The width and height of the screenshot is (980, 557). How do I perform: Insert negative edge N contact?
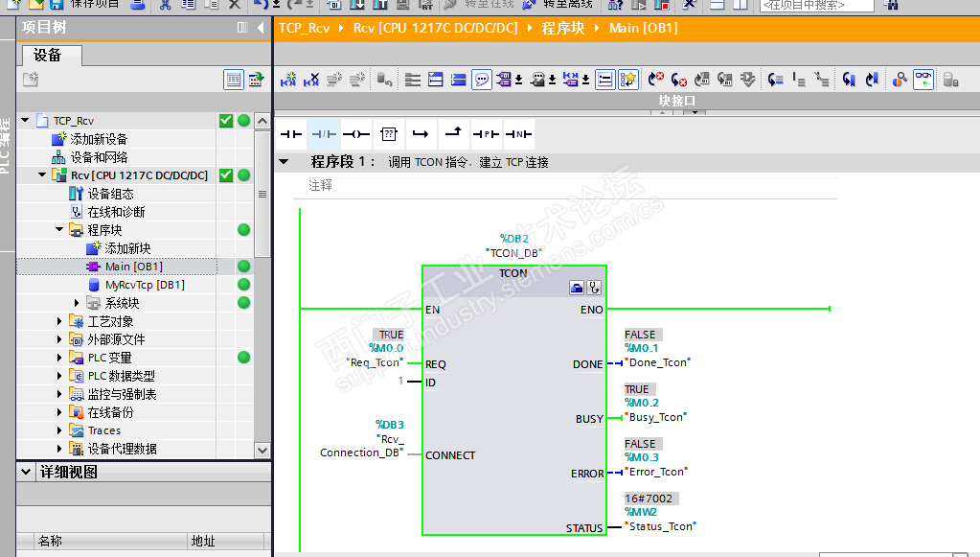click(x=518, y=134)
